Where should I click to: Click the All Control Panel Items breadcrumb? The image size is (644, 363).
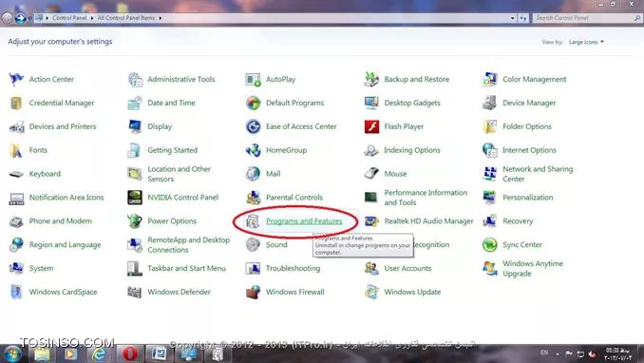point(126,18)
